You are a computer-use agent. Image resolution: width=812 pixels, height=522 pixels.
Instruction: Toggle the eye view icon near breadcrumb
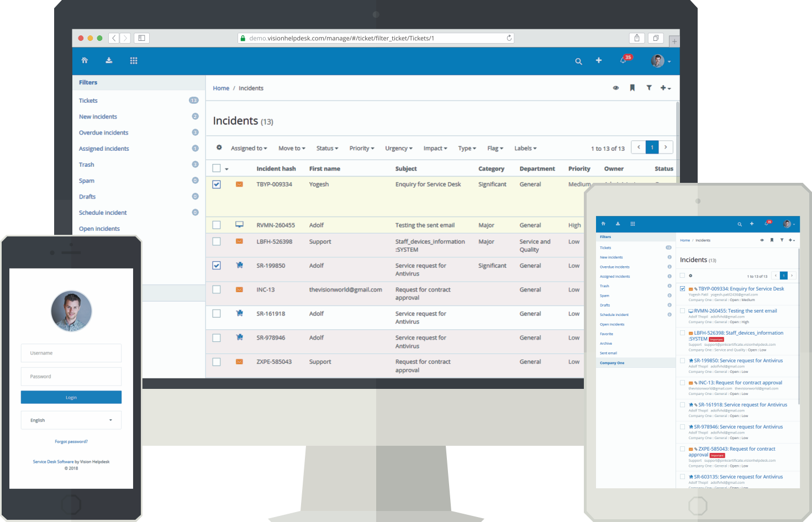616,88
